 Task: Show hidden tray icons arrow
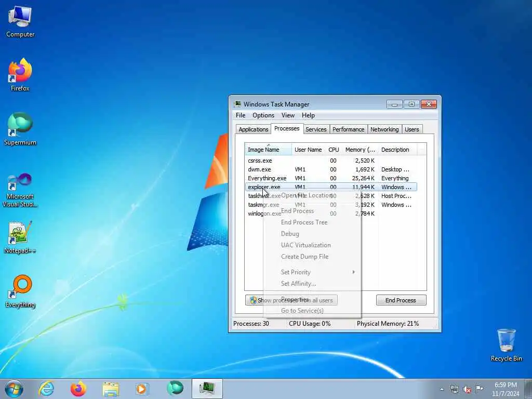[x=442, y=390]
